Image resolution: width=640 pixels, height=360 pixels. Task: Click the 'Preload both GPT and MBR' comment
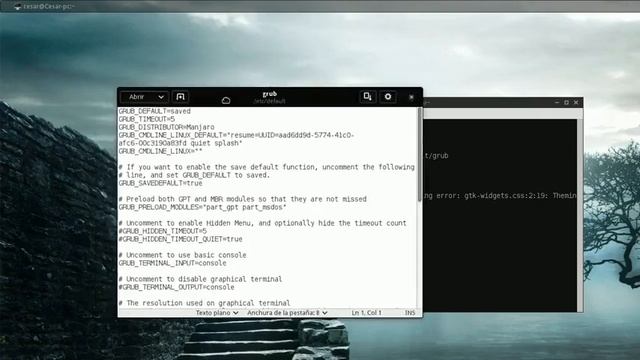pyautogui.click(x=242, y=199)
